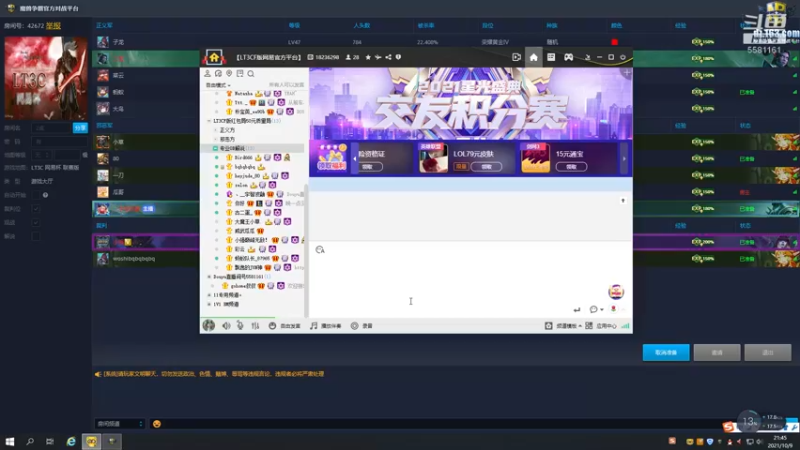
Task: Open the video live icon in YY title bar
Action: pyautogui.click(x=516, y=57)
